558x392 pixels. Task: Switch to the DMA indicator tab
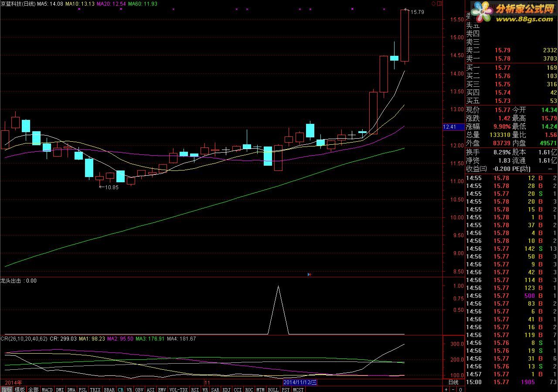point(71,389)
